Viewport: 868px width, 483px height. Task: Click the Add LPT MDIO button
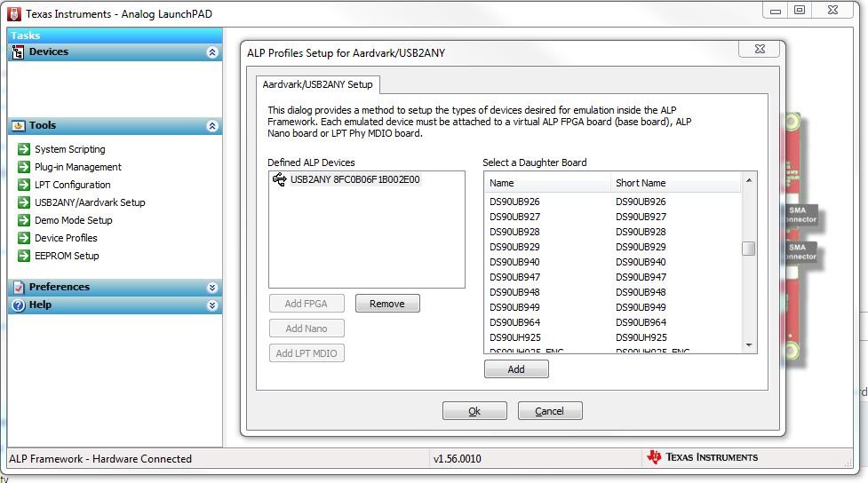point(307,353)
